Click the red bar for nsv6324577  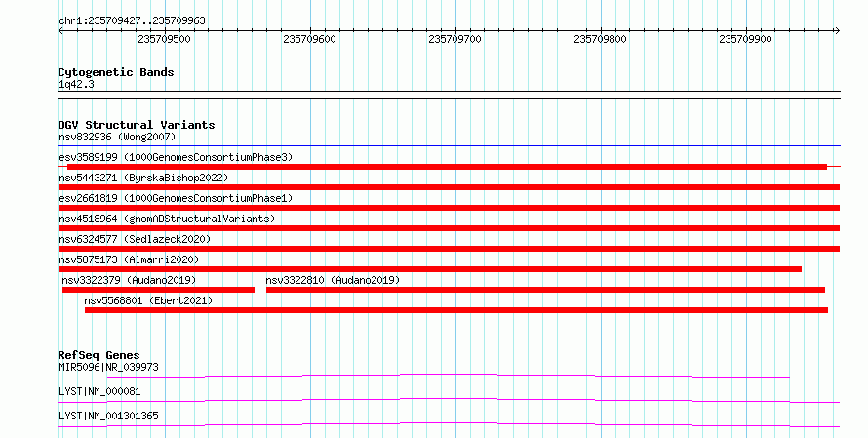(x=449, y=249)
